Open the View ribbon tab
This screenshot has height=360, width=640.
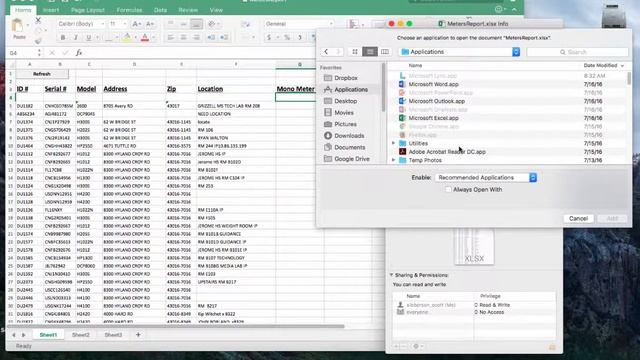click(216, 10)
